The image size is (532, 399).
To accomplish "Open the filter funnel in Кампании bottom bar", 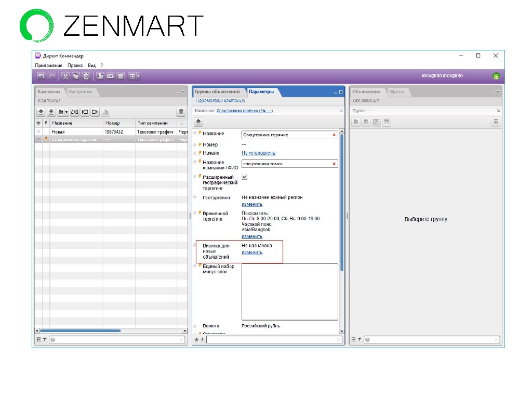I will pos(45,340).
